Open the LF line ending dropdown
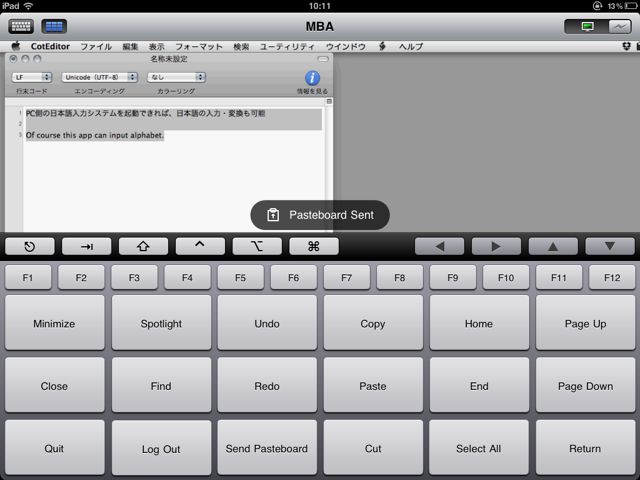 pos(31,77)
